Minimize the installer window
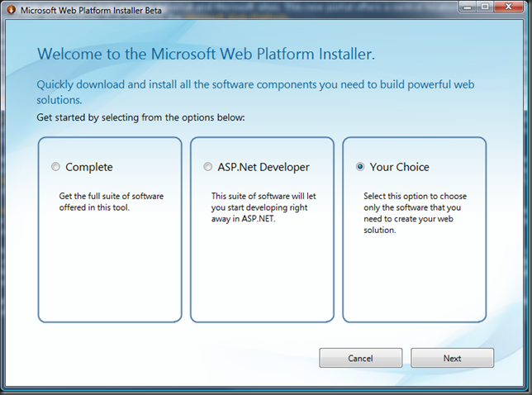532x395 pixels. point(468,7)
